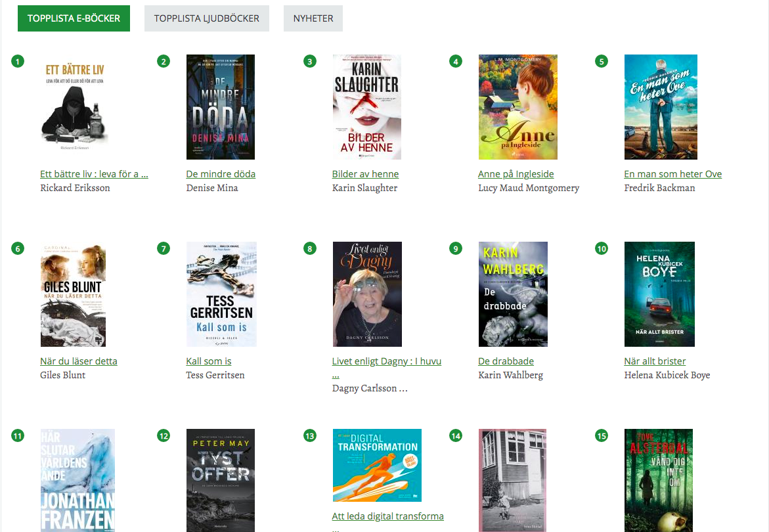Open the Nyheter tab
The width and height of the screenshot is (769, 532).
click(x=313, y=18)
